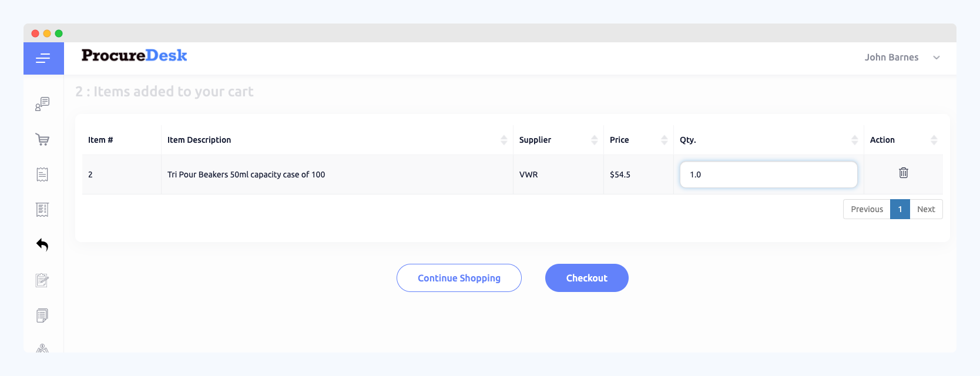Delete the Tri Pour Beakers item with trash icon
The image size is (980, 376).
[904, 173]
